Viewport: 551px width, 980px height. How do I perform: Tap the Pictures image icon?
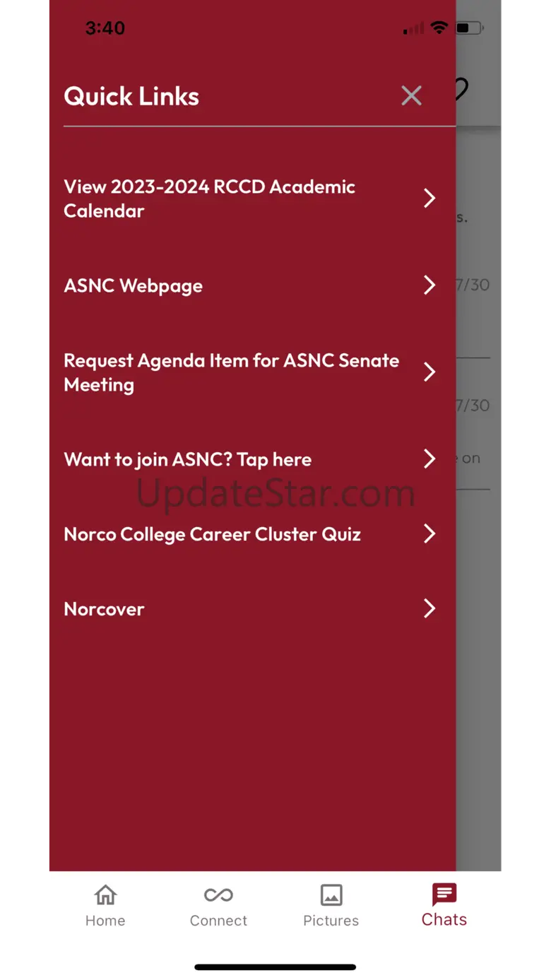coord(331,895)
